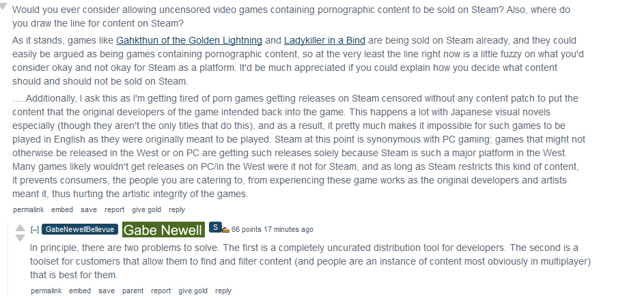Open Ladykiller in a Bind link

pyautogui.click(x=324, y=41)
